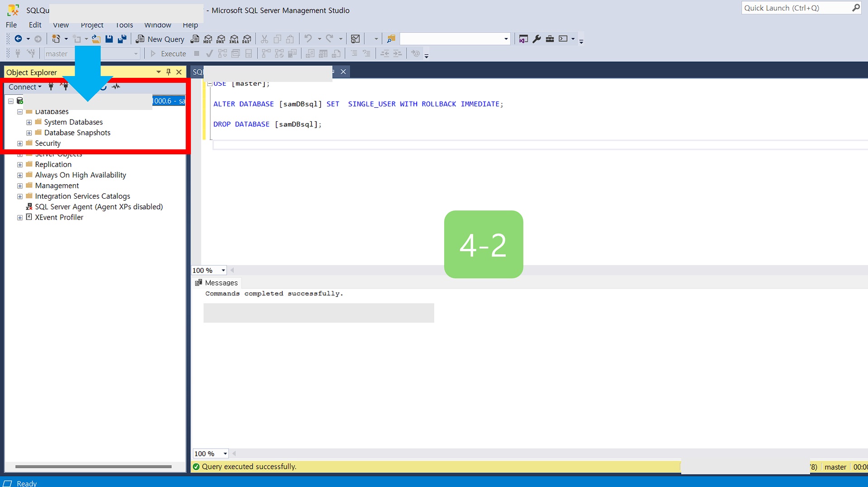The image size is (868, 487).
Task: Click the change connection icon in SQL toolbar
Action: [31, 53]
